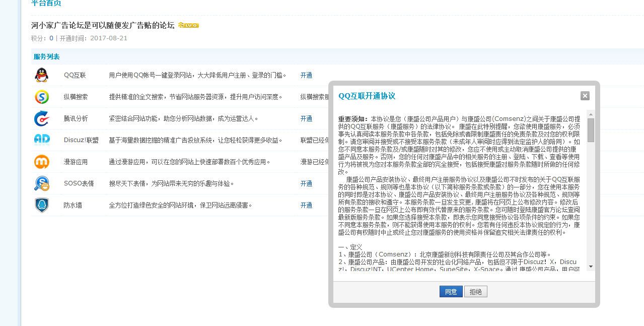Click the 漫游应用 service name

point(76,162)
